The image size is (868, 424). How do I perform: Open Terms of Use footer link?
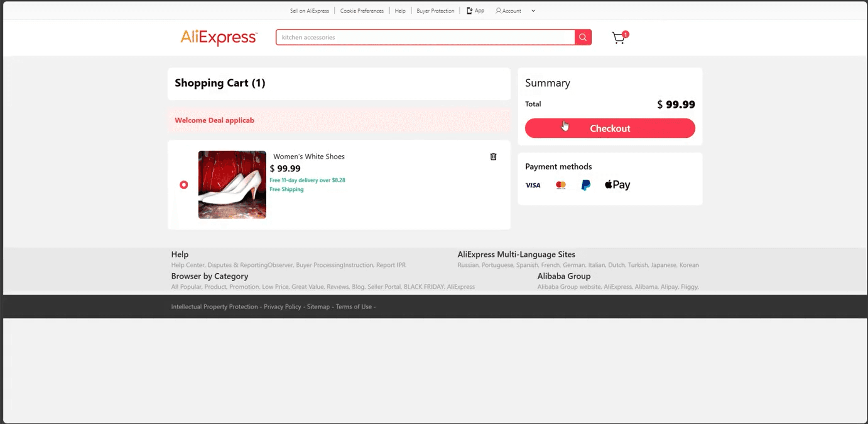[x=353, y=307]
